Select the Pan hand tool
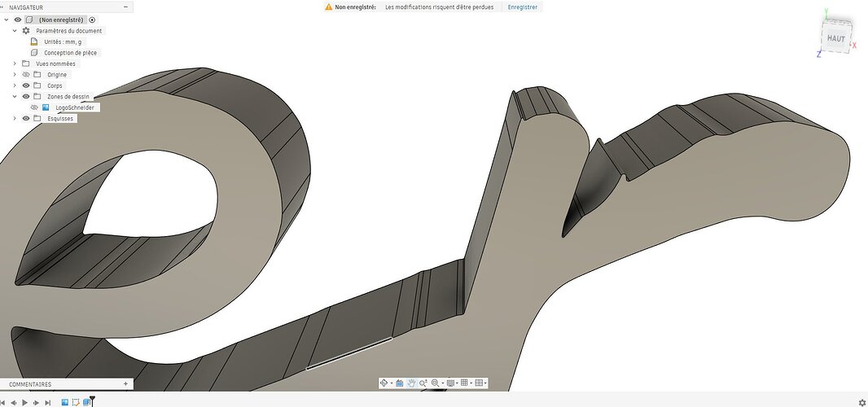The image size is (868, 407). [411, 383]
